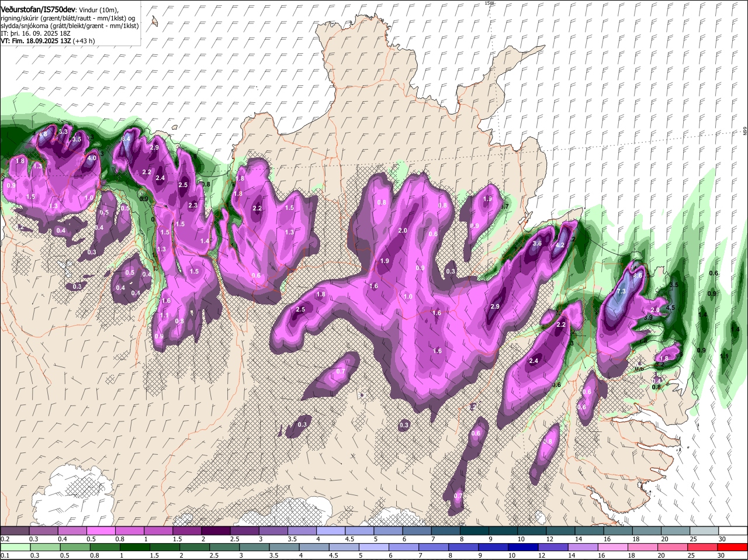Screen dimensions: 748x560
Task: Click the 4.5 value near the east coast
Action: (x=671, y=307)
